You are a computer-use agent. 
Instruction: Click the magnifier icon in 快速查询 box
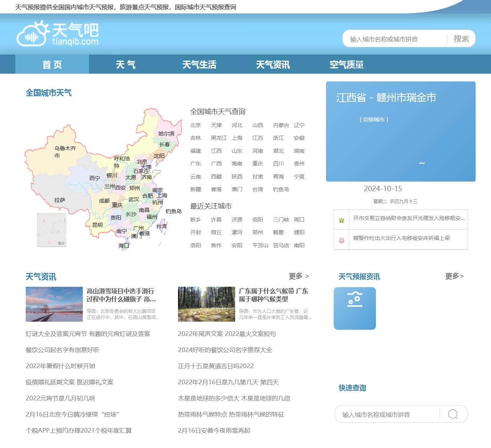453,414
